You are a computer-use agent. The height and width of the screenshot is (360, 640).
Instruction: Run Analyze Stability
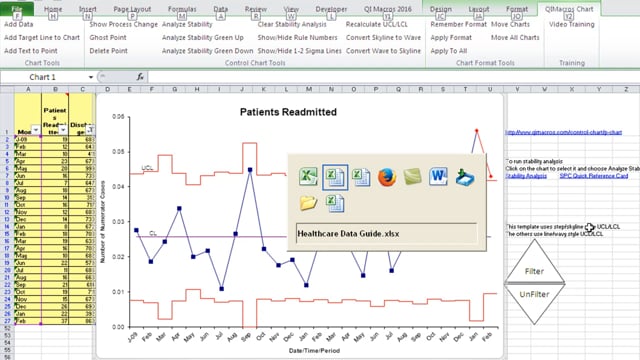tap(187, 24)
